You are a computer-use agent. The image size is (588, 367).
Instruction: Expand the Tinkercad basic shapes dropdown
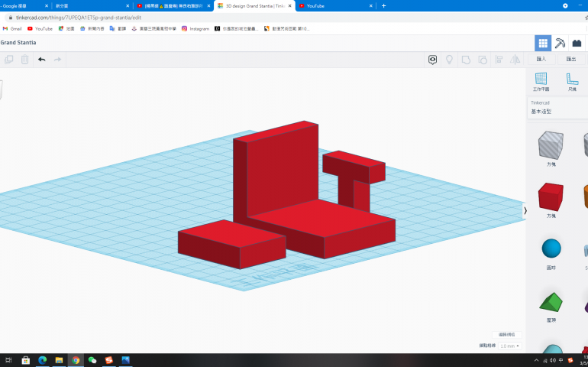pyautogui.click(x=557, y=108)
